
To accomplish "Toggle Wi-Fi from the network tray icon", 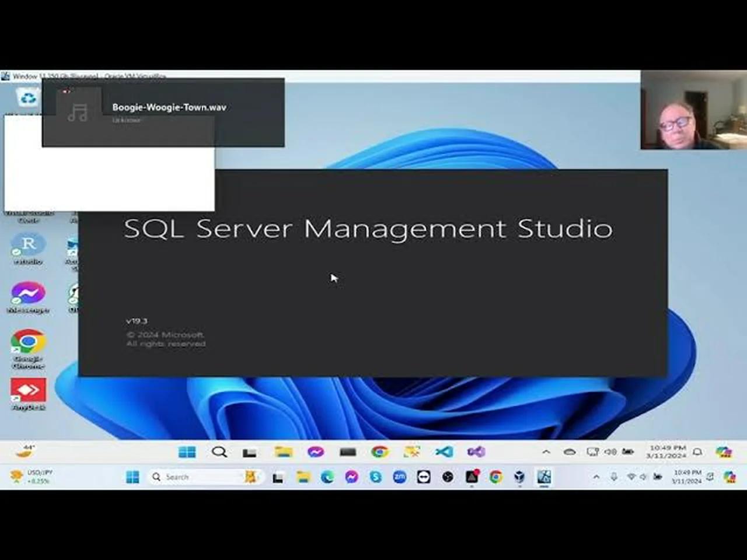I will tap(631, 477).
